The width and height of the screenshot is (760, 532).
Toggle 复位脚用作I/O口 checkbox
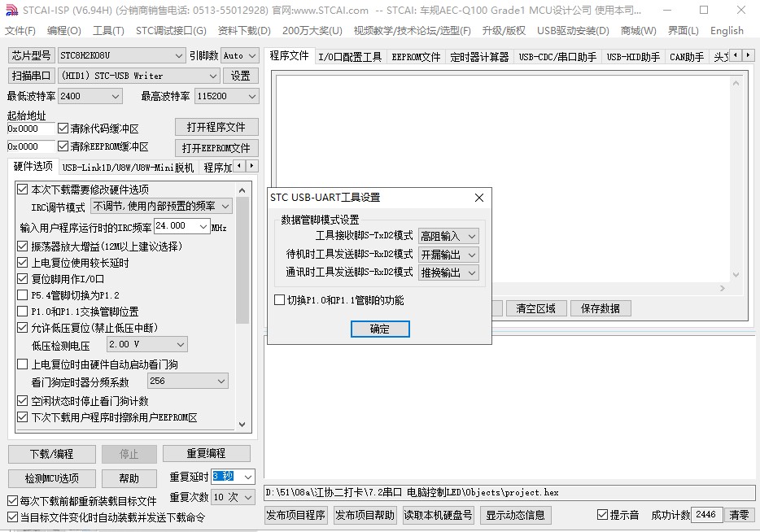(22, 278)
